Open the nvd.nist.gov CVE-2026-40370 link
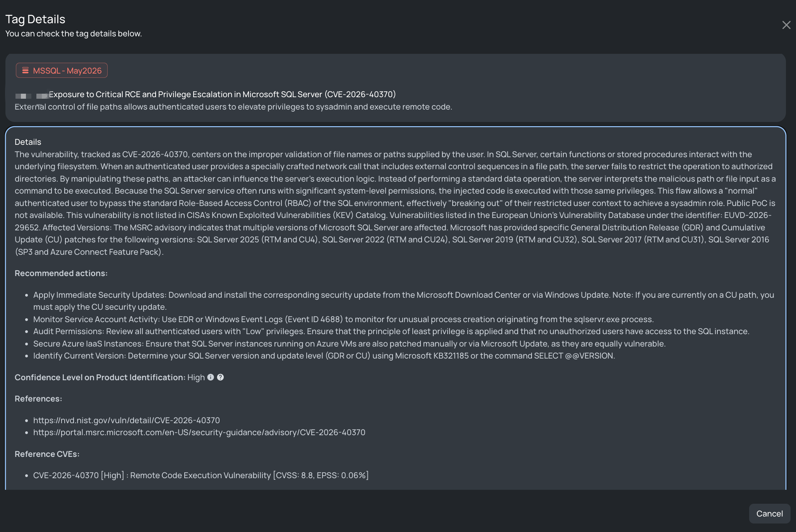This screenshot has height=532, width=796. (127, 420)
